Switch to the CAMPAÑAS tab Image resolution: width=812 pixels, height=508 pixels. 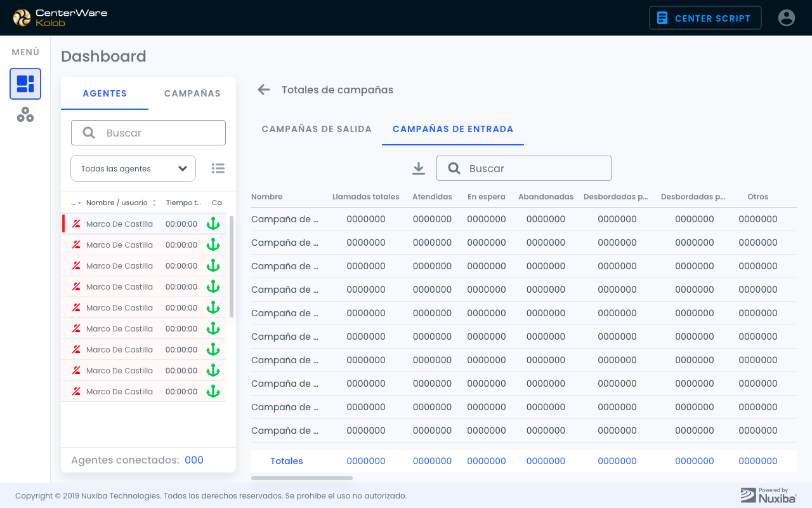(192, 93)
